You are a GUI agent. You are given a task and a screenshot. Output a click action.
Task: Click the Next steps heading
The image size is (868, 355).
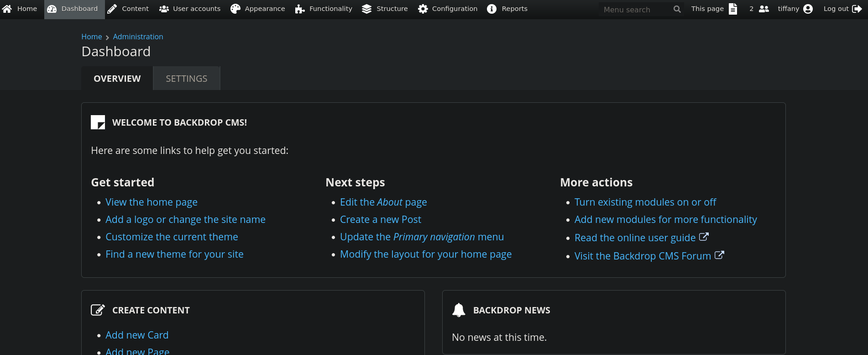click(355, 182)
